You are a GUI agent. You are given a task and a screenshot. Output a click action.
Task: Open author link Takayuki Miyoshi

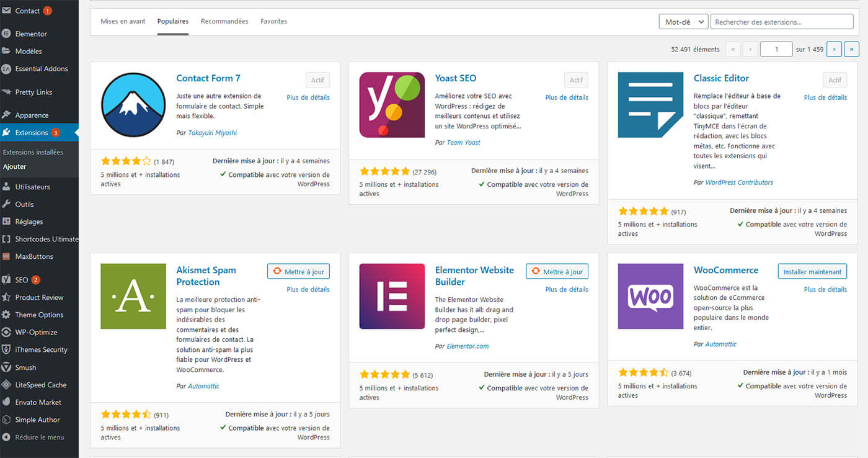point(213,133)
